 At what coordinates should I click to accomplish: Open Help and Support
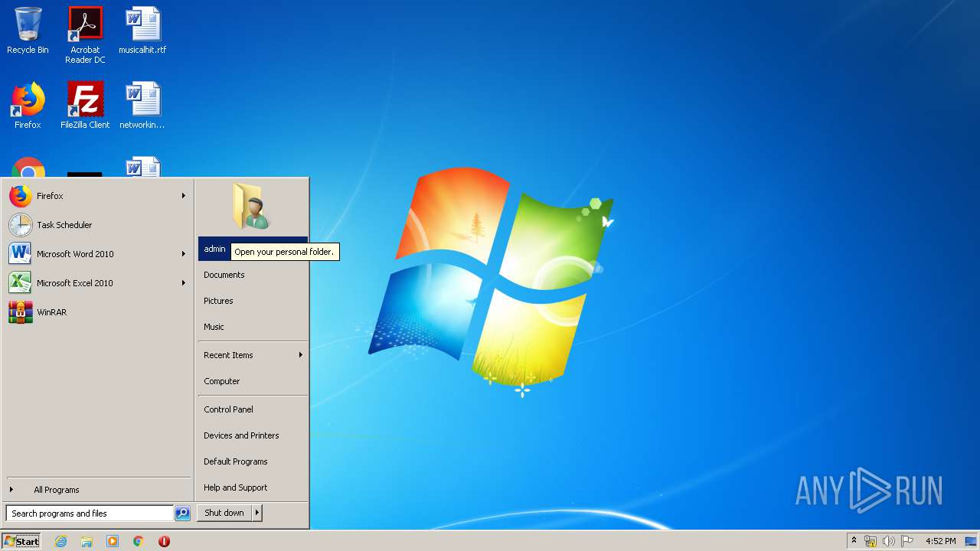coord(253,488)
